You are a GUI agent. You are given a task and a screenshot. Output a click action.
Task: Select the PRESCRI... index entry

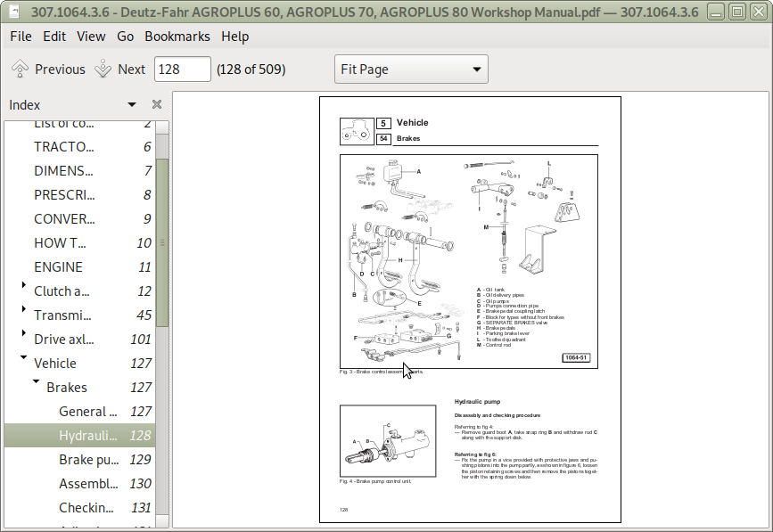[80, 195]
